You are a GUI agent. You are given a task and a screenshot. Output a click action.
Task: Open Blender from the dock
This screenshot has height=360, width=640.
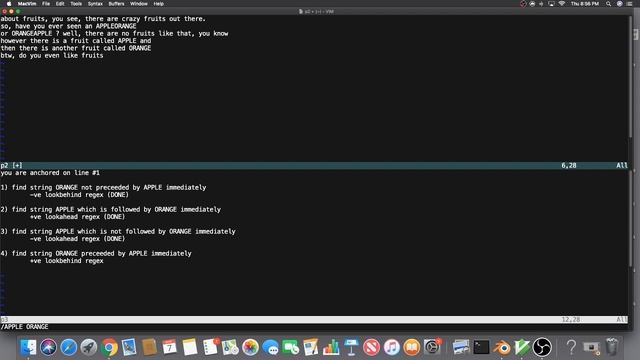[x=502, y=347]
